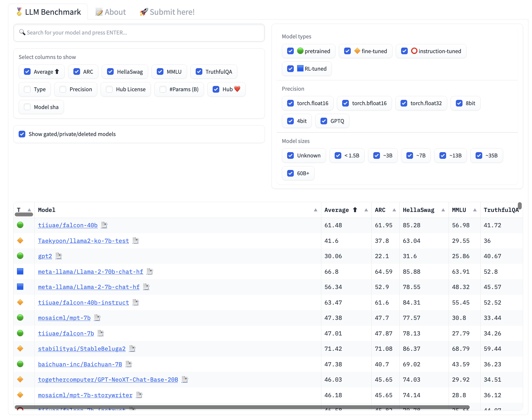Open the About tab

111,12
